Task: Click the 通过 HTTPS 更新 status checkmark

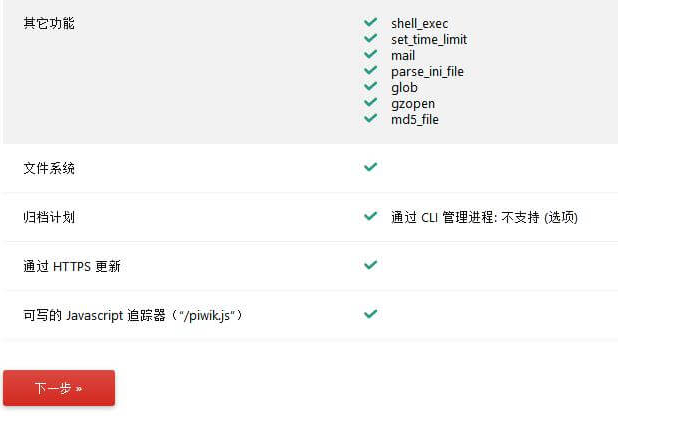Action: tap(370, 265)
